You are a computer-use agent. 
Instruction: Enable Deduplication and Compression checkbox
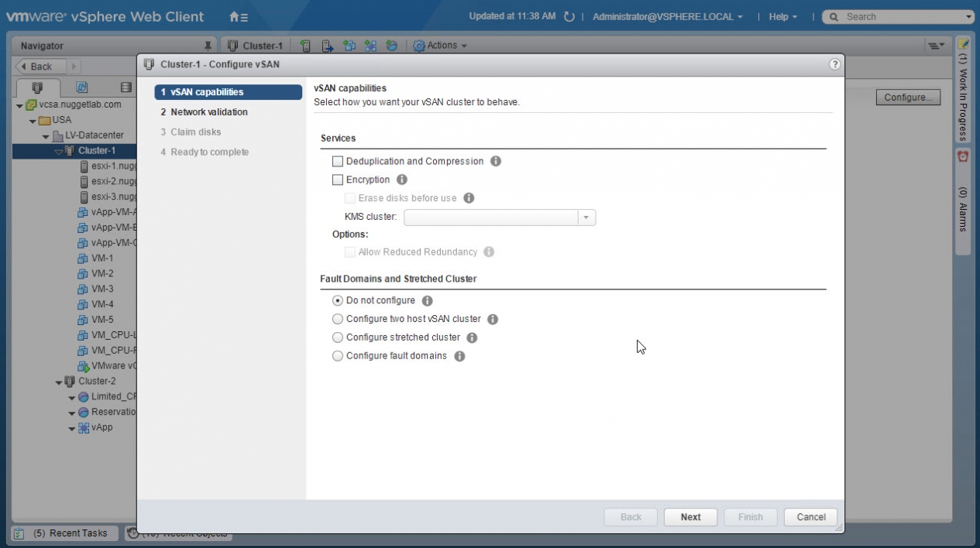pos(338,161)
